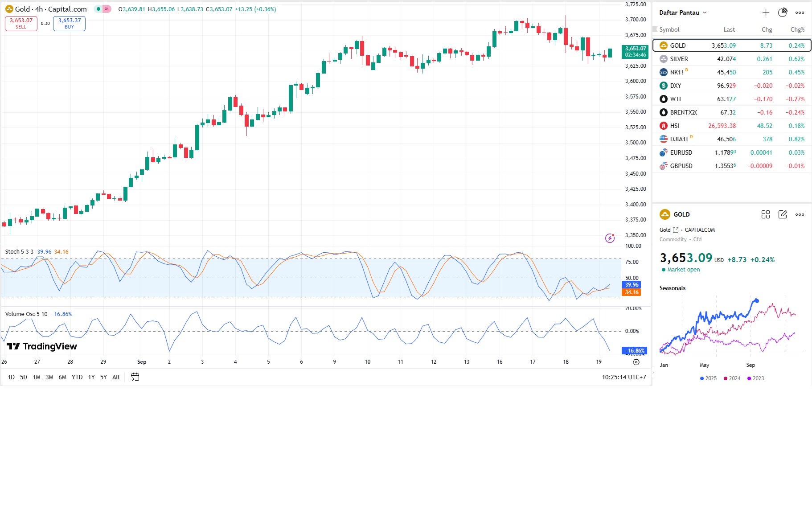Screen dimensions: 812x505
Task: Toggle the 2023 seasonal series
Action: point(755,378)
